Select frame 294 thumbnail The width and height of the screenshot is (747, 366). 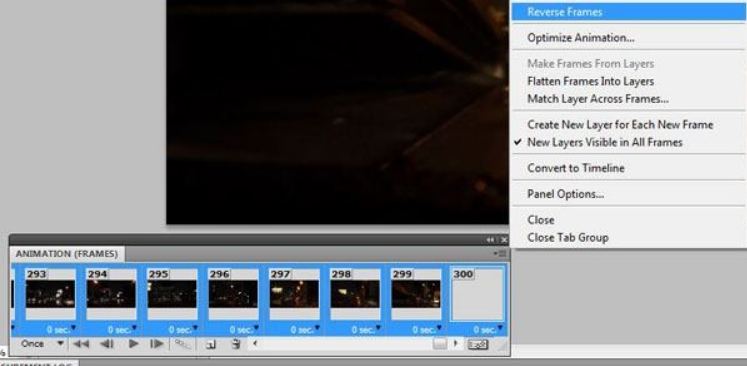coord(111,294)
